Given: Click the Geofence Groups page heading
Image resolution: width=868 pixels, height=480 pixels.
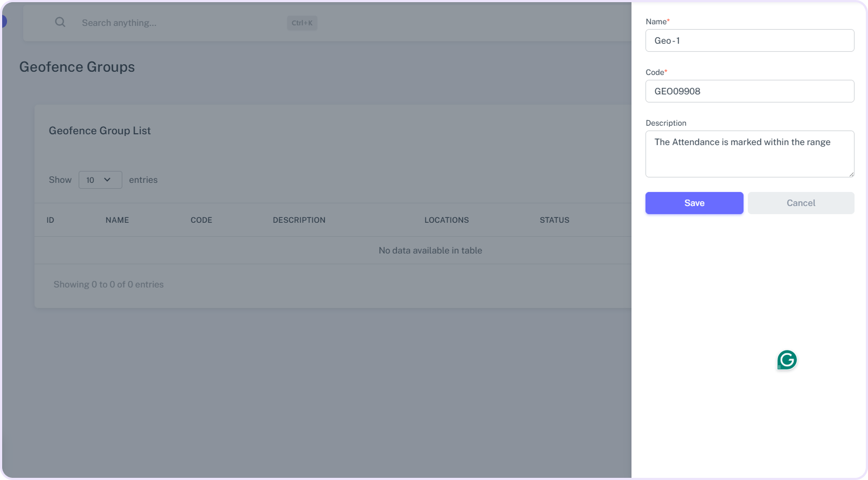Looking at the screenshot, I should [x=77, y=67].
